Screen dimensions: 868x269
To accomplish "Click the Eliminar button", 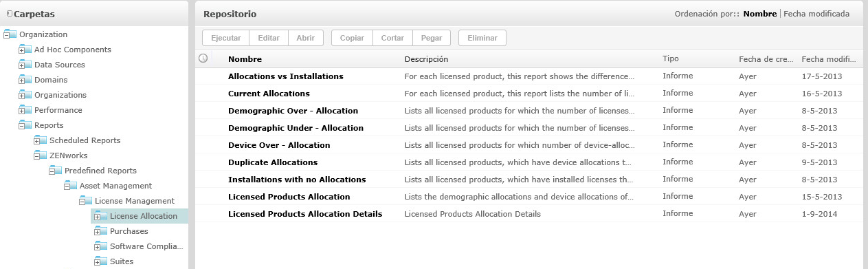I will [482, 38].
